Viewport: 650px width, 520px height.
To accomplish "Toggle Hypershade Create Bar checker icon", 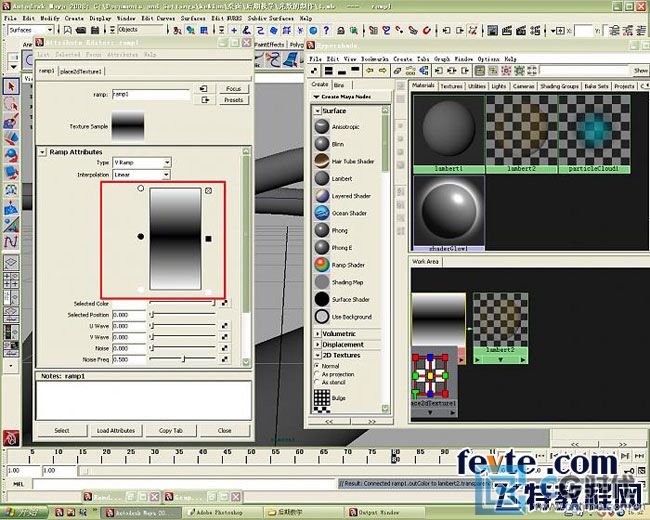I will point(314,71).
